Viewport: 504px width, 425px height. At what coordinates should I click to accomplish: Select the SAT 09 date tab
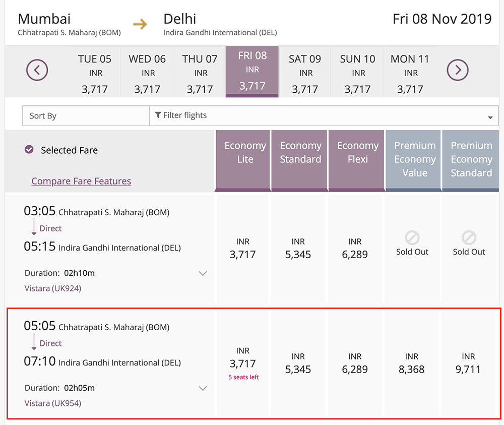tap(305, 73)
